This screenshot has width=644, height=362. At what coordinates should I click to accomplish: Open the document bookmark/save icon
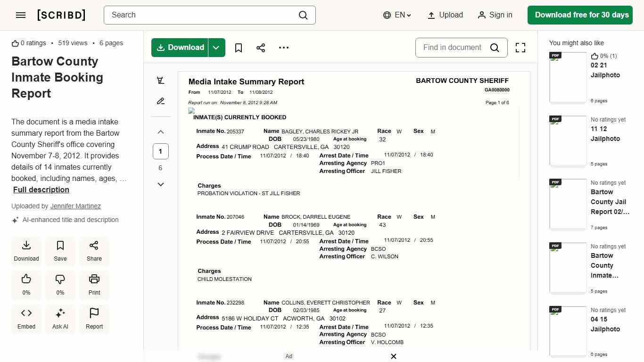click(x=239, y=48)
